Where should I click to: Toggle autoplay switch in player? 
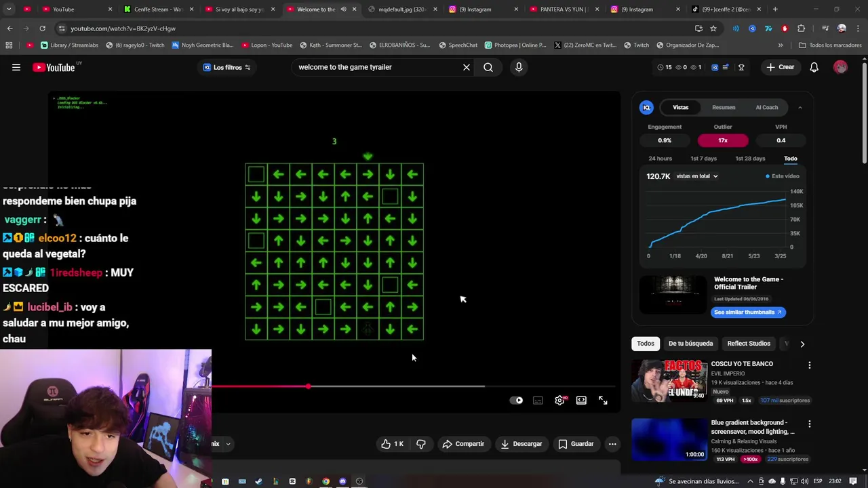click(517, 401)
